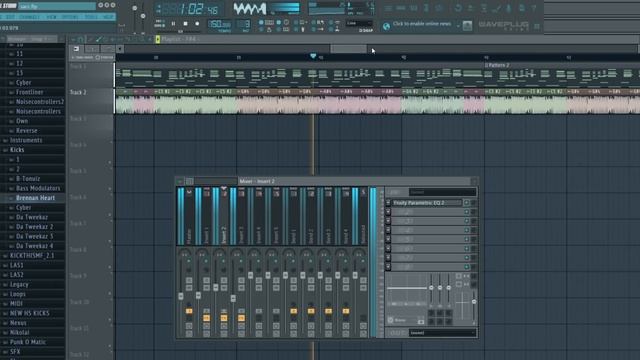Mute the Insert 3 mixer track LED
This screenshot has height=360, width=640.
pos(241,261)
